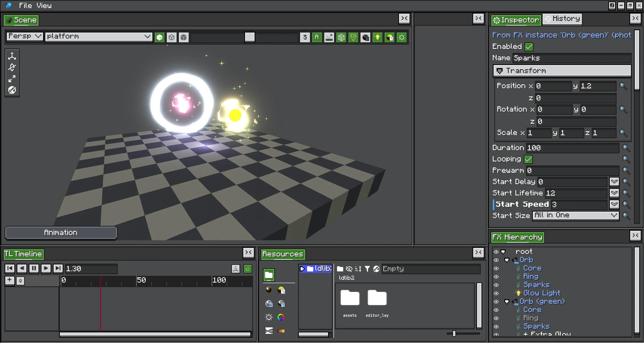Select the scale gizmo tool

tap(12, 79)
